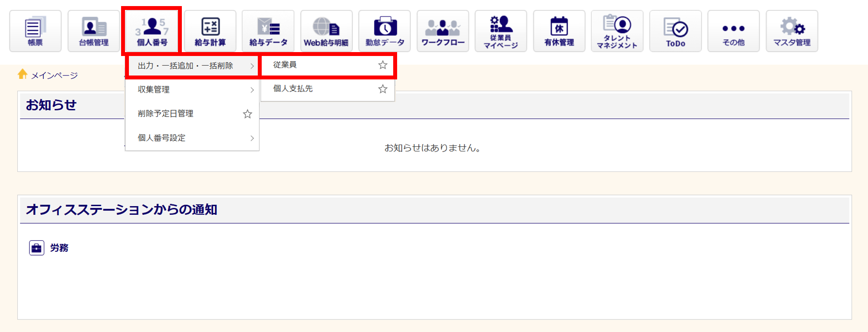Select the 給与計算 payroll calculator icon
Viewport: 868px width, 332px height.
pos(210,31)
